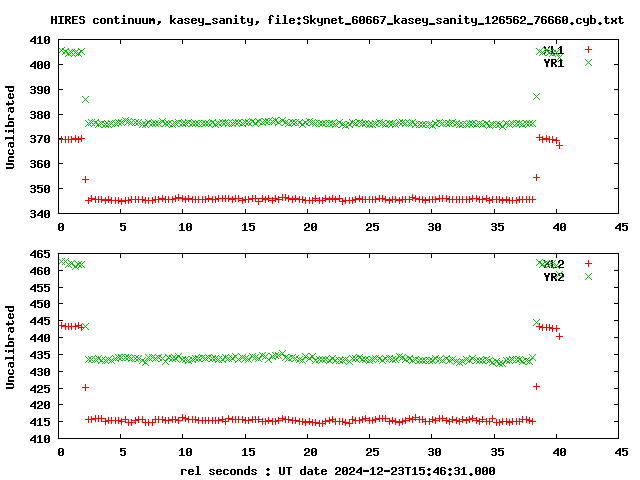The height and width of the screenshot is (480, 640).
Task: Click the rel seconds UT date axis label
Action: 338,471
